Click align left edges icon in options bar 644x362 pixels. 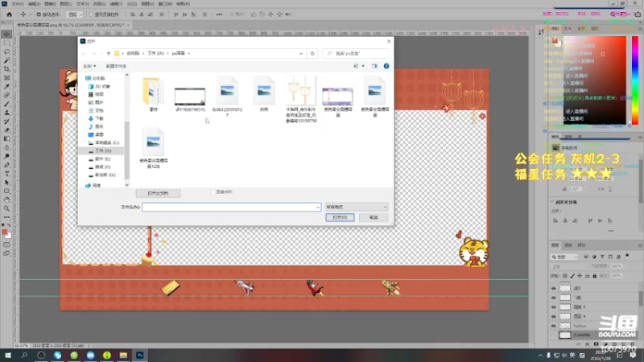pos(133,14)
